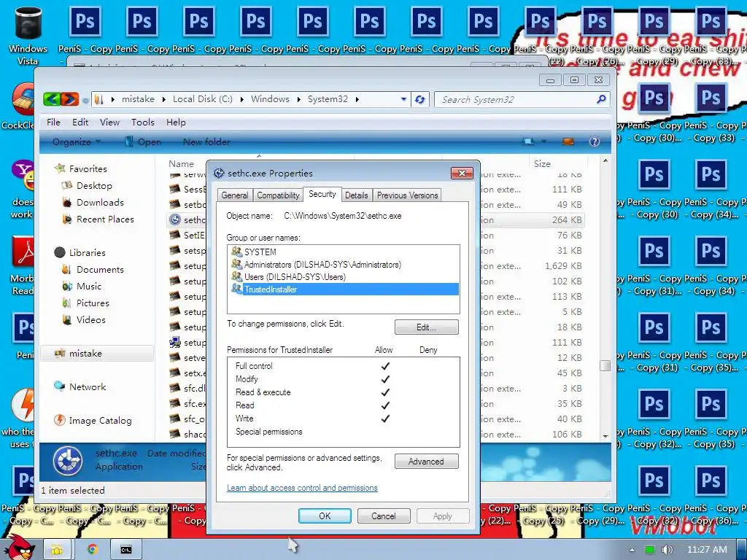Toggle the preview pane icon in toolbar
Image resolution: width=747 pixels, height=560 pixels.
(568, 141)
